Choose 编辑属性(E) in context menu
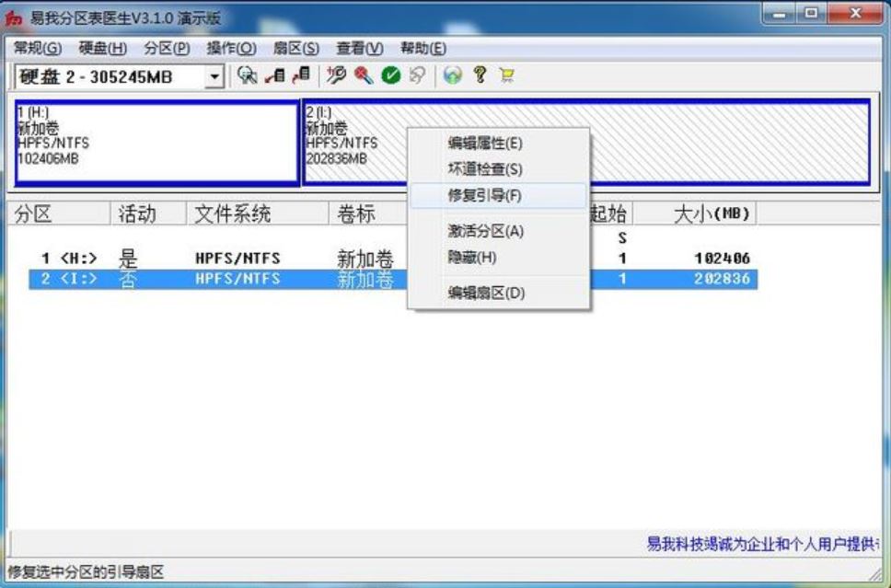The width and height of the screenshot is (891, 588). (x=498, y=144)
